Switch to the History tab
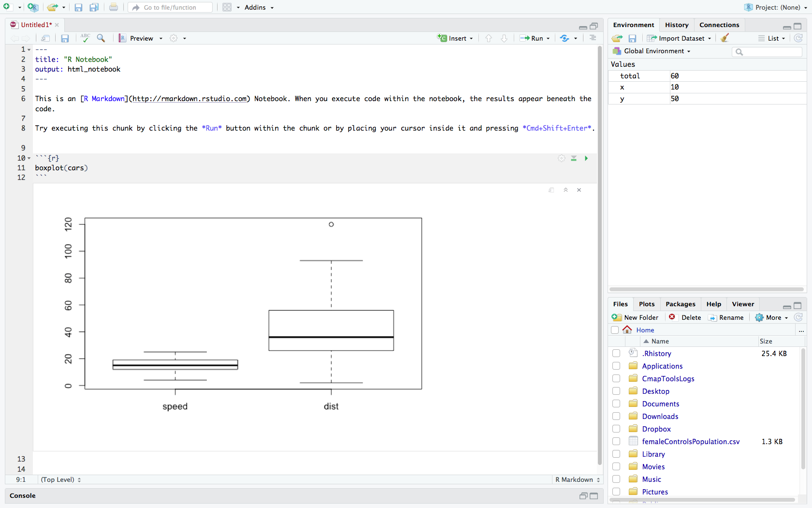Image resolution: width=812 pixels, height=508 pixels. point(677,25)
